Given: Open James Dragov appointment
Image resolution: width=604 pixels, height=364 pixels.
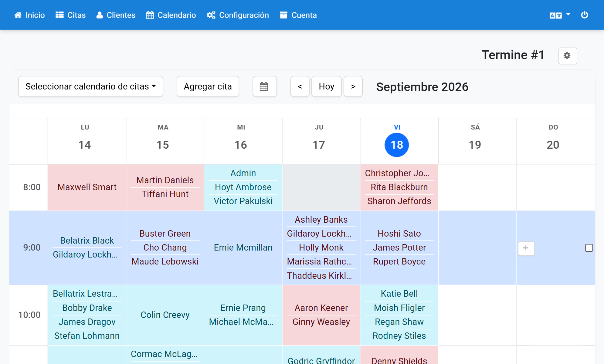Looking at the screenshot, I should pos(87,322).
